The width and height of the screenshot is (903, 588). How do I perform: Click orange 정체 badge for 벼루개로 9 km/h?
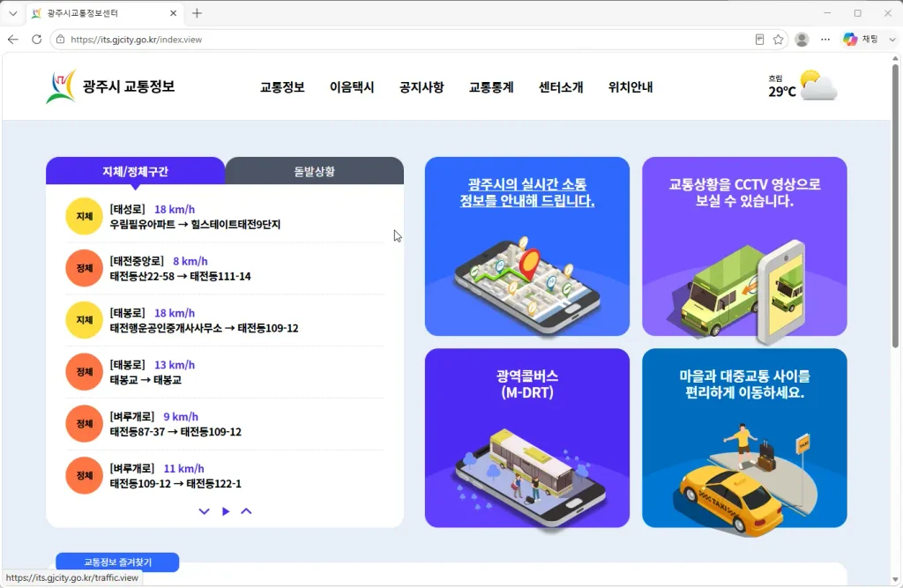pyautogui.click(x=84, y=423)
